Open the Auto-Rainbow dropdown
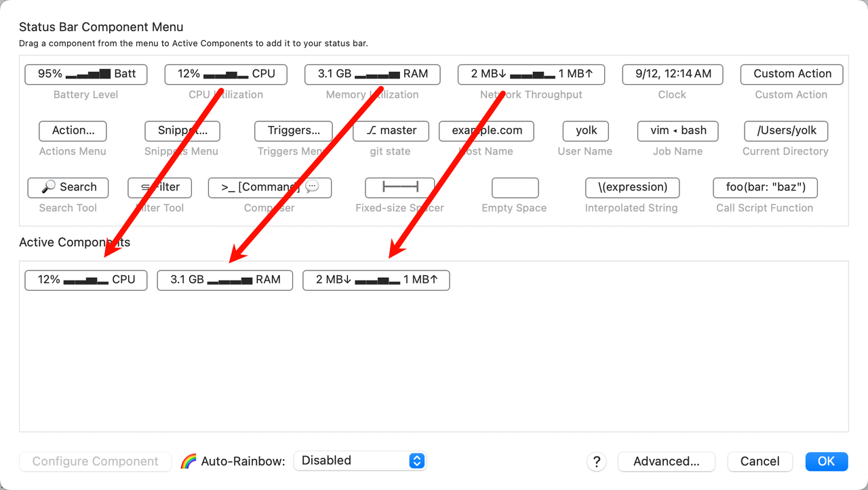The width and height of the screenshot is (868, 490). [x=359, y=461]
